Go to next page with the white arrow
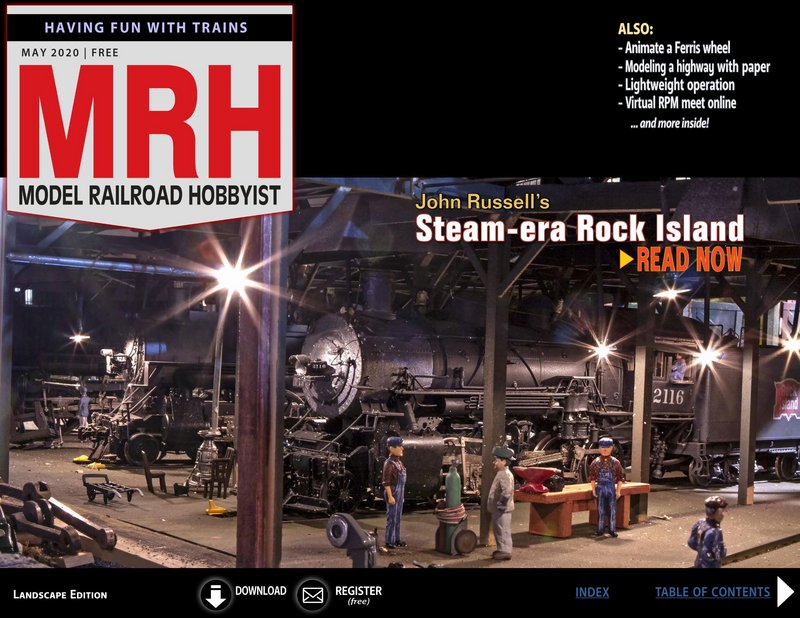 (x=786, y=592)
